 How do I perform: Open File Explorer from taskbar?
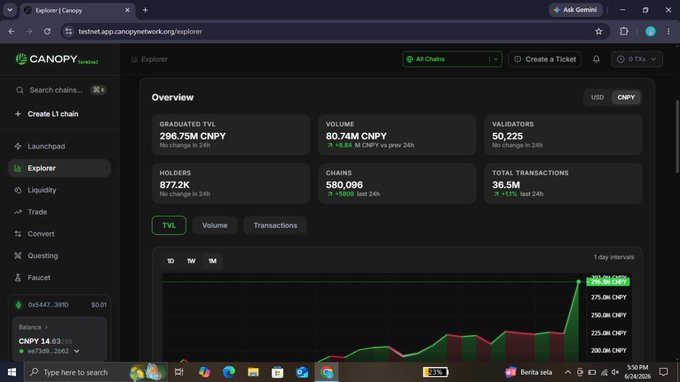pos(253,372)
